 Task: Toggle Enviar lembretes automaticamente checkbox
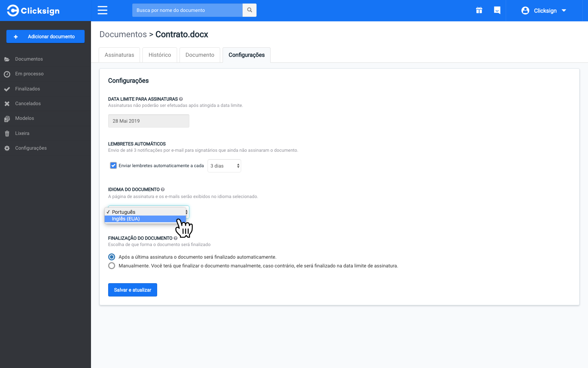[113, 165]
